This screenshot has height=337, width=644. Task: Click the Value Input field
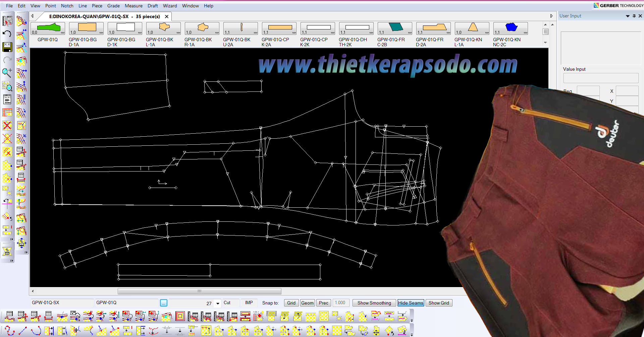601,78
